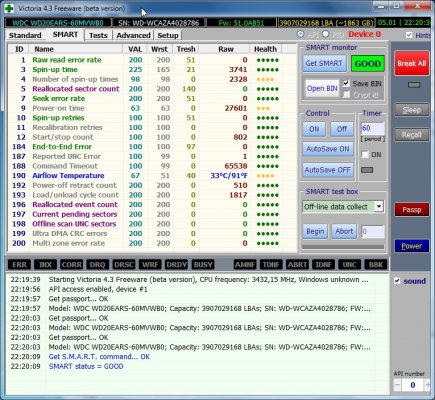435x400 pixels.
Task: Select the API radio button
Action: [300, 34]
